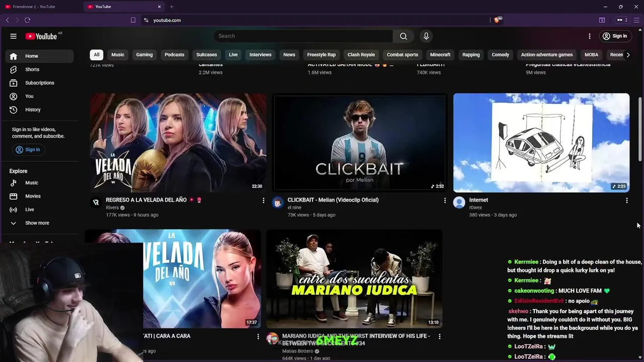This screenshot has height=362, width=644.
Task: Click the Rivers channel avatar
Action: [96, 203]
